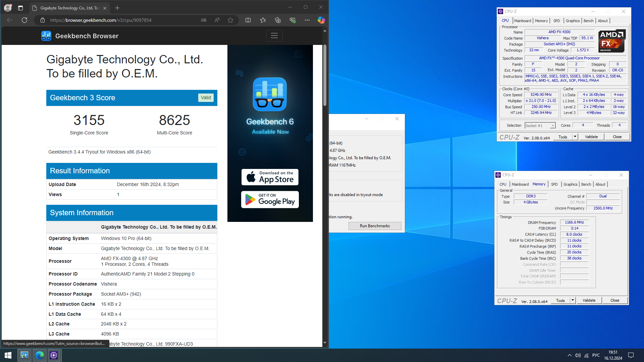Show hidden system tray icons
The image size is (644, 362).
click(x=570, y=355)
